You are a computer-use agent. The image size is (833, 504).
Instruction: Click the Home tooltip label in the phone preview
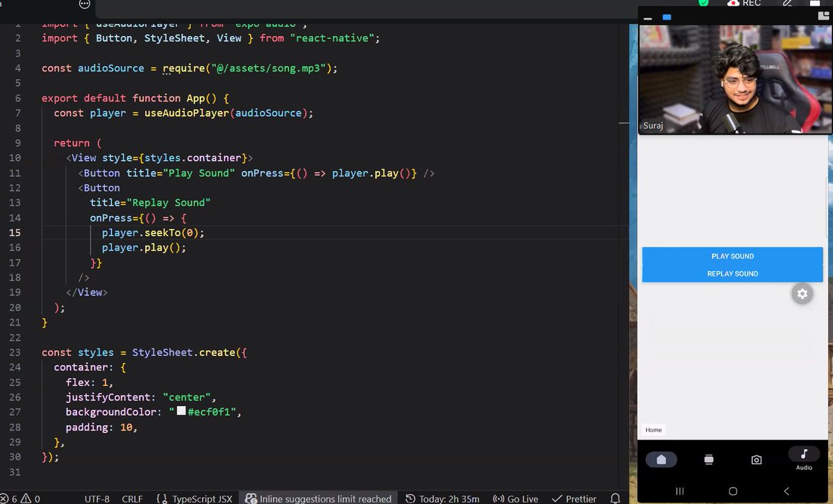pos(654,430)
